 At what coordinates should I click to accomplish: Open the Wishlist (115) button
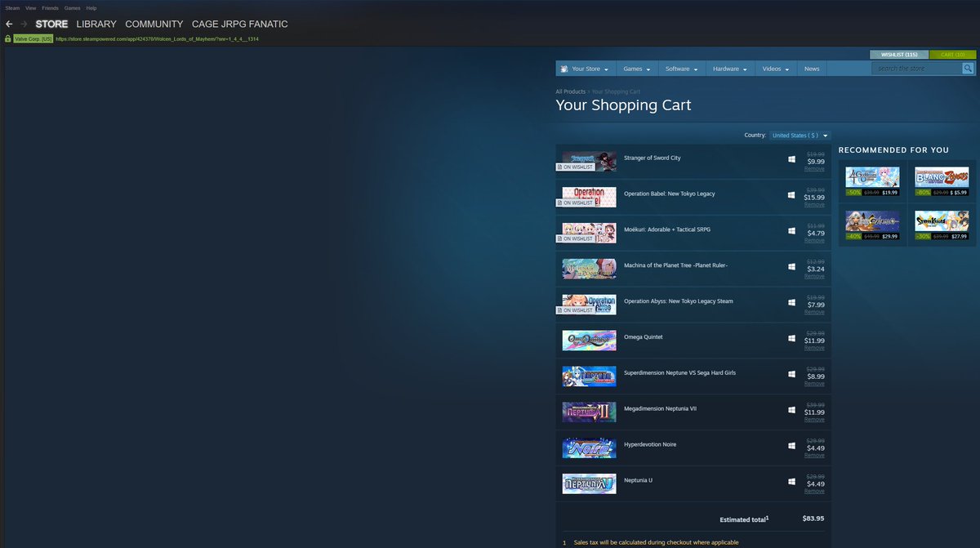[x=898, y=55]
